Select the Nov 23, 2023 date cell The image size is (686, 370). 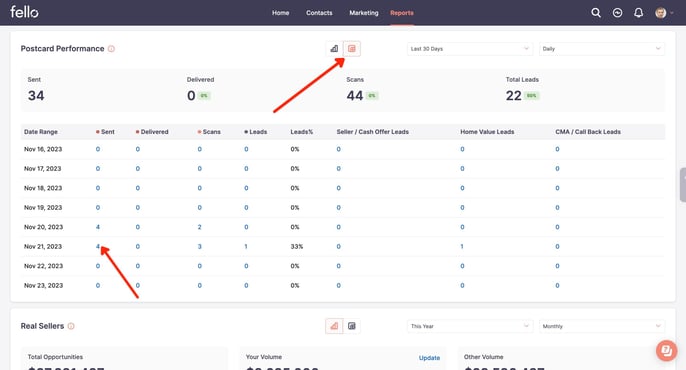[x=43, y=285]
